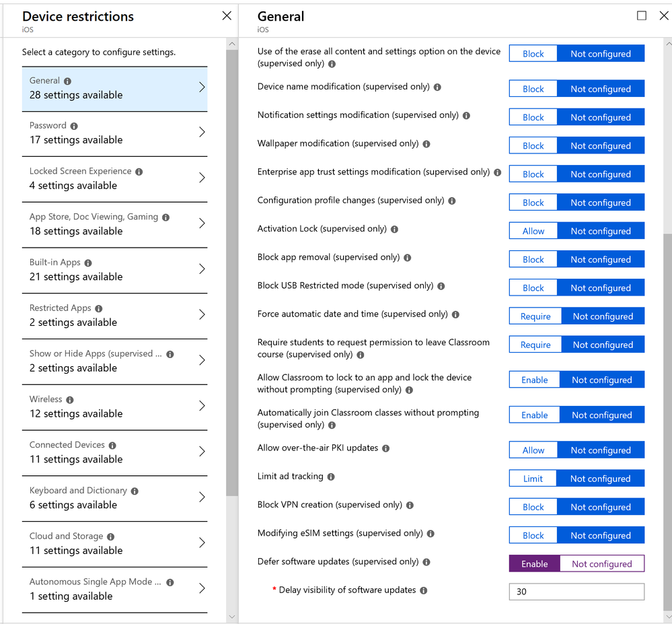Screen dimensions: 672x624
Task: Set Wallpaper modification to Block
Action: point(533,146)
